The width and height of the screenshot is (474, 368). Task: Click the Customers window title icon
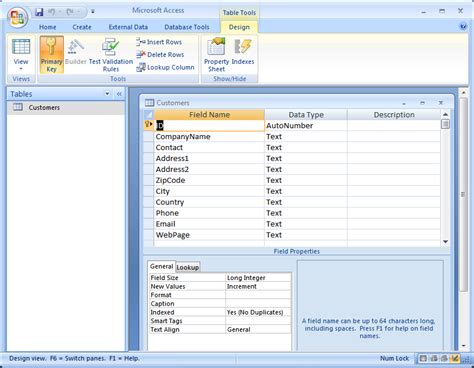(150, 103)
